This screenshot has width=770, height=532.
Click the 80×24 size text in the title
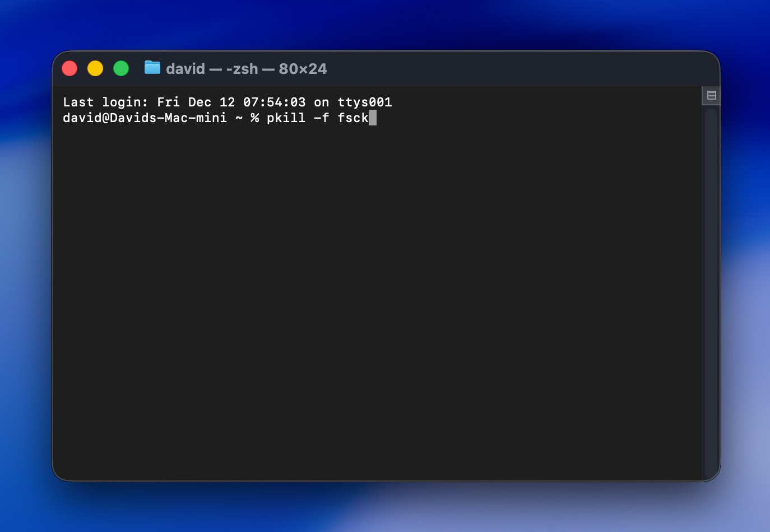pyautogui.click(x=302, y=68)
